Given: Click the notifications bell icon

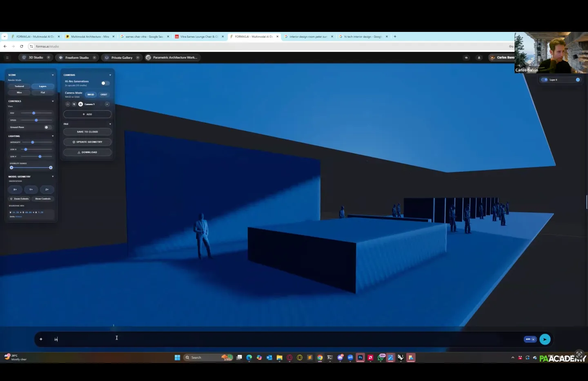Looking at the screenshot, I should 479,58.
